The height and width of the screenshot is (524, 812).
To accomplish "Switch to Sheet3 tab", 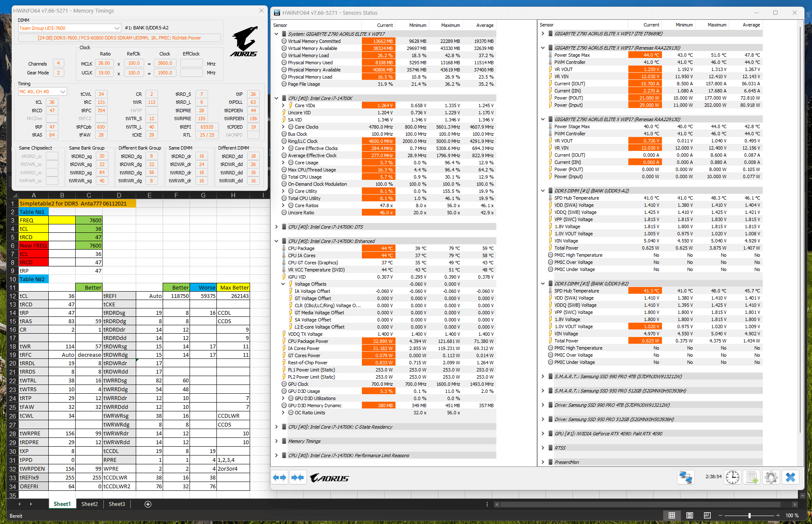I will [117, 504].
